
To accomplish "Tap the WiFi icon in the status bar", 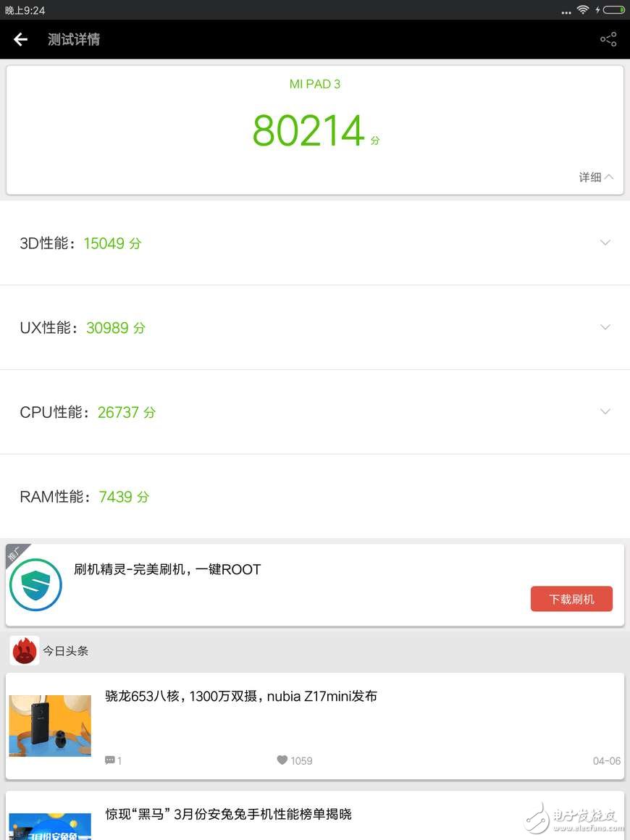I will coord(584,10).
